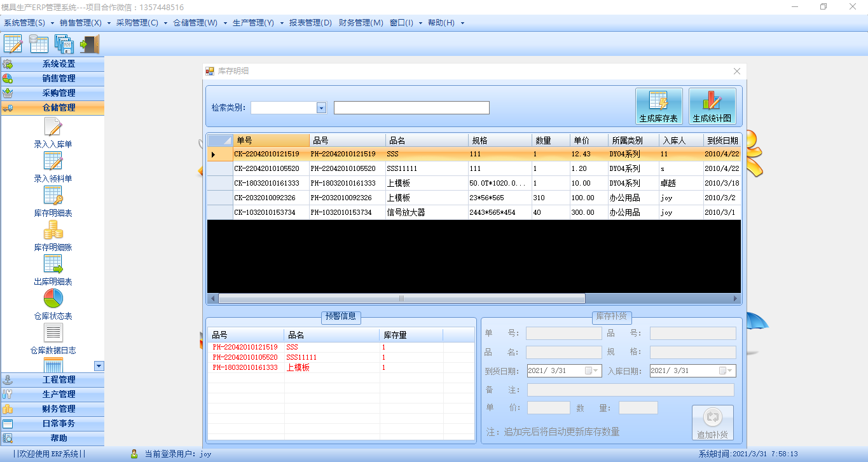This screenshot has height=462, width=868.
Task: Expand the 工程管理 sidebar section
Action: 53,380
